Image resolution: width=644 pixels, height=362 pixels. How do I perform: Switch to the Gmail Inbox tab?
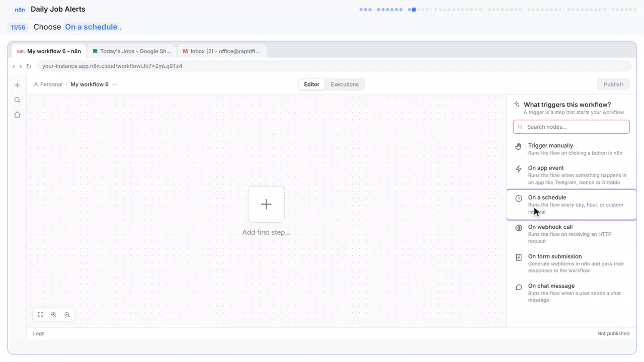pos(222,51)
